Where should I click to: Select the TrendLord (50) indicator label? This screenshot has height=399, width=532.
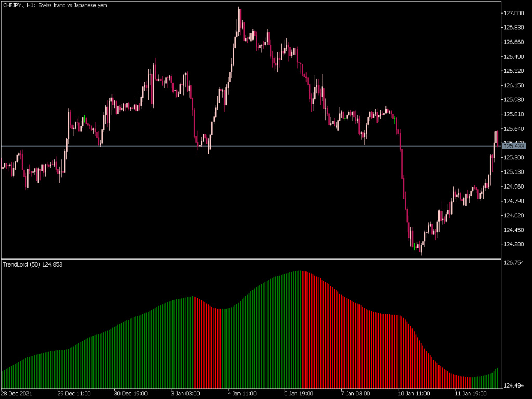pyautogui.click(x=31, y=264)
